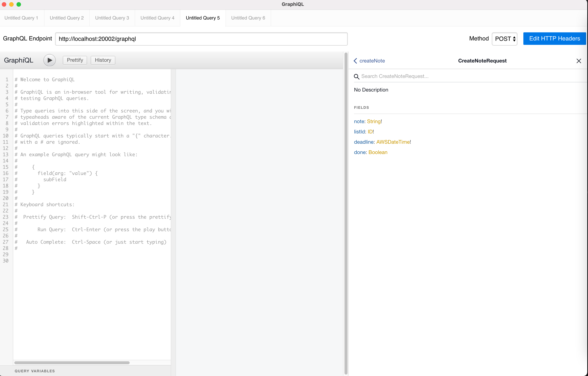The width and height of the screenshot is (588, 376).
Task: Close the documentation explorer panel
Action: click(578, 61)
